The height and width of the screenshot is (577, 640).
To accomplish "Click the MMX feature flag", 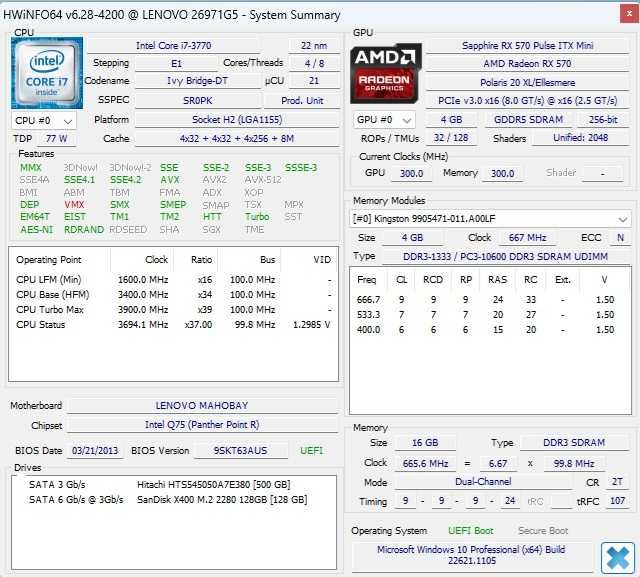I will point(31,167).
